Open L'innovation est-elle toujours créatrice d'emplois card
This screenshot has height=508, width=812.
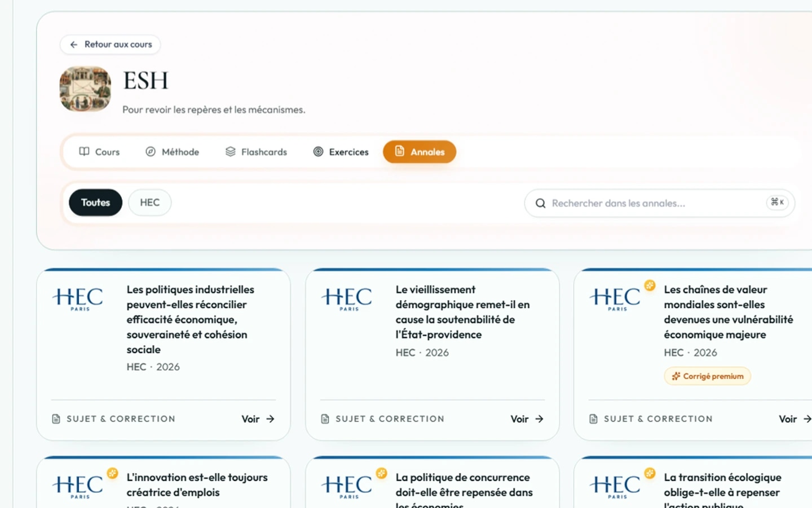pos(164,483)
